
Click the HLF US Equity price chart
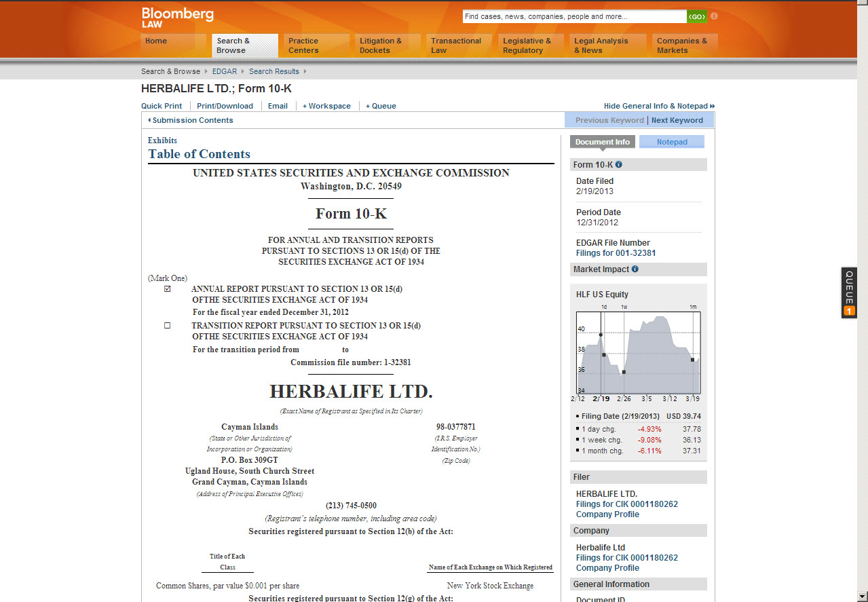coord(638,353)
